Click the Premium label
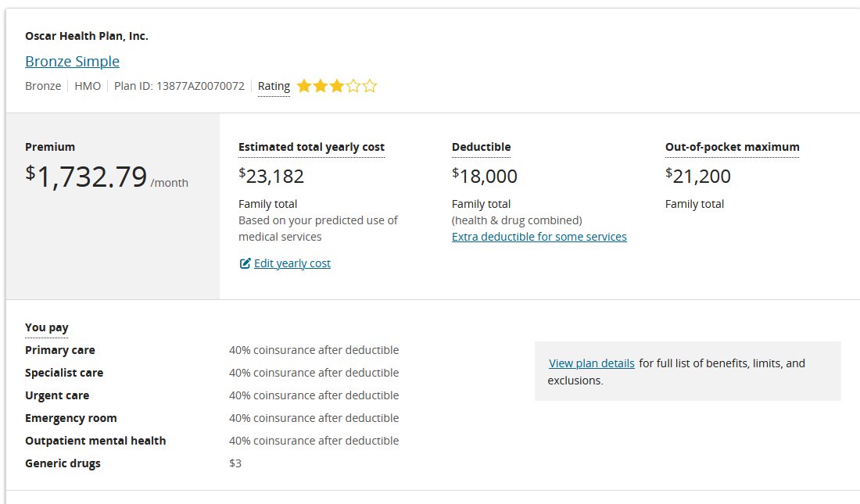The width and height of the screenshot is (860, 504). pos(50,147)
